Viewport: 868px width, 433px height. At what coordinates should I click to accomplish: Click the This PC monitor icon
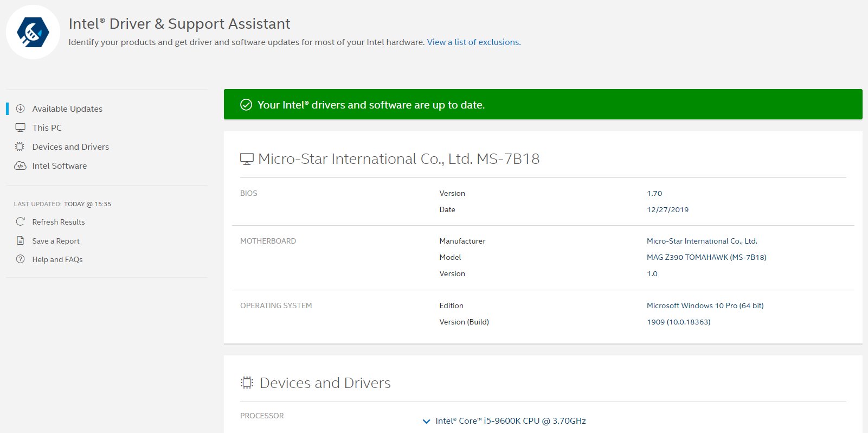coord(21,128)
